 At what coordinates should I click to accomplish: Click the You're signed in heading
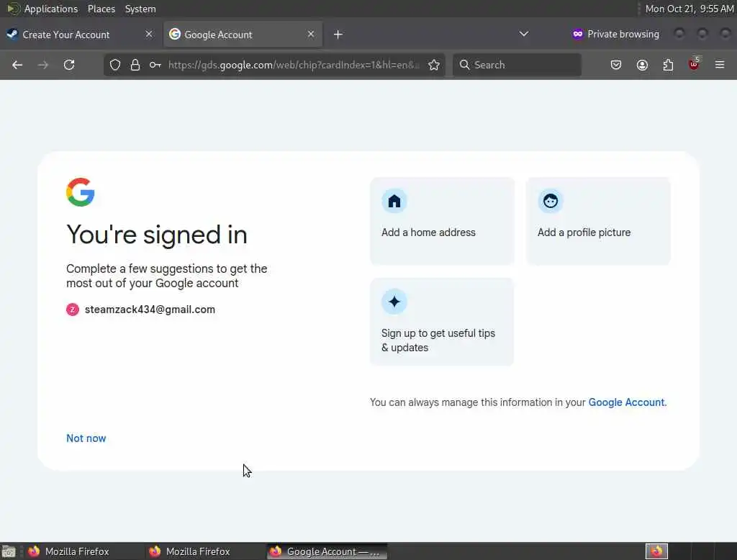[156, 234]
